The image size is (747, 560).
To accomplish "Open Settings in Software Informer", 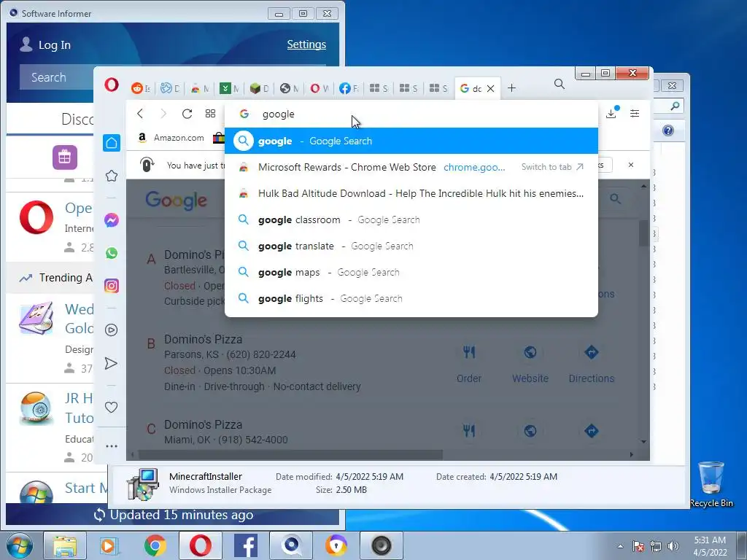I will [x=306, y=44].
